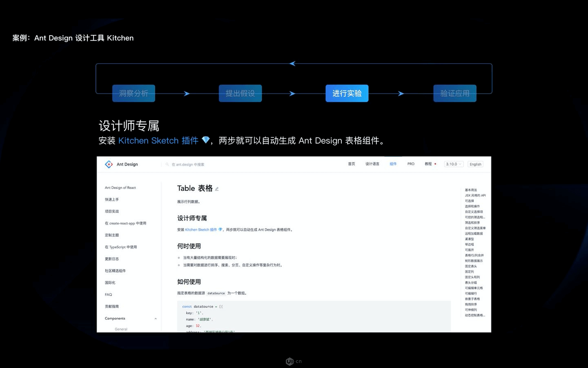The image size is (588, 368).
Task: Jump to 筛选和排序 anchor link
Action: (472, 223)
